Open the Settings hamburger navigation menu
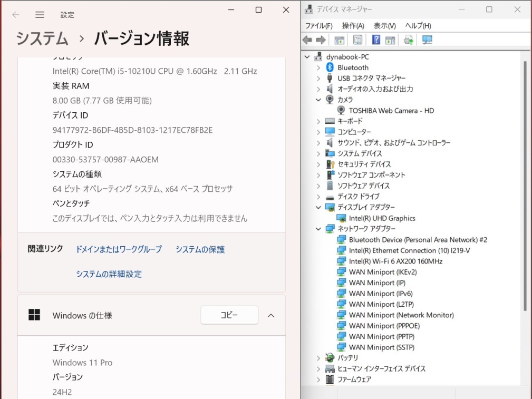Screen dimensions: 532x399 pyautogui.click(x=40, y=15)
